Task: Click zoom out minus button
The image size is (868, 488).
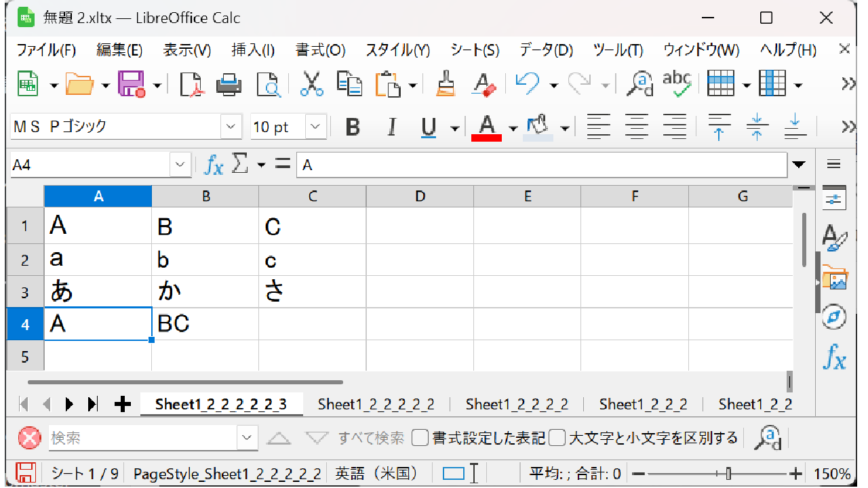Action: pyautogui.click(x=637, y=473)
